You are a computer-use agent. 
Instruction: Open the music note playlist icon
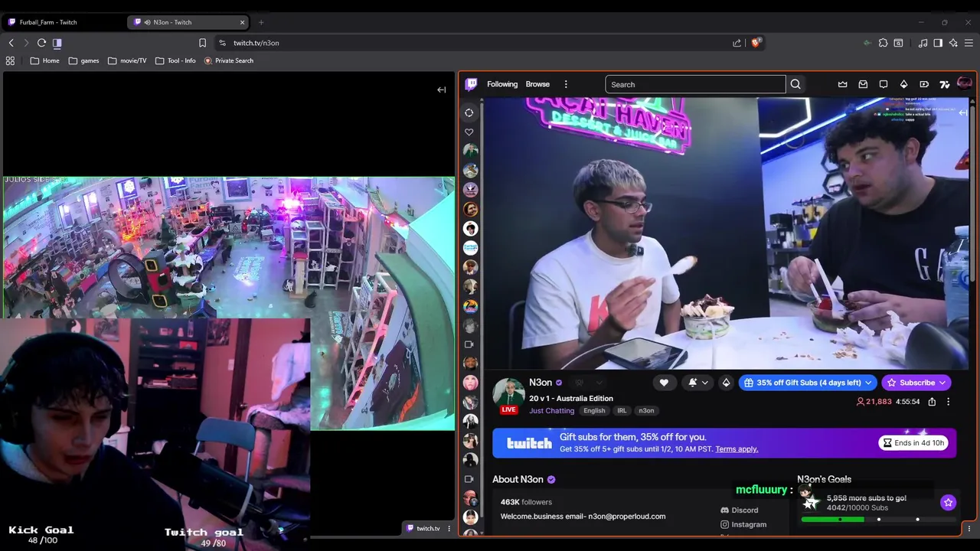coord(923,43)
